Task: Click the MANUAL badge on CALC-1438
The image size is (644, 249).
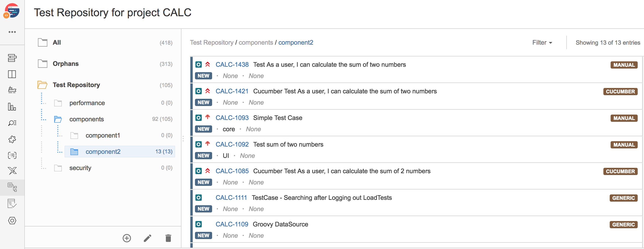Action: 624,65
